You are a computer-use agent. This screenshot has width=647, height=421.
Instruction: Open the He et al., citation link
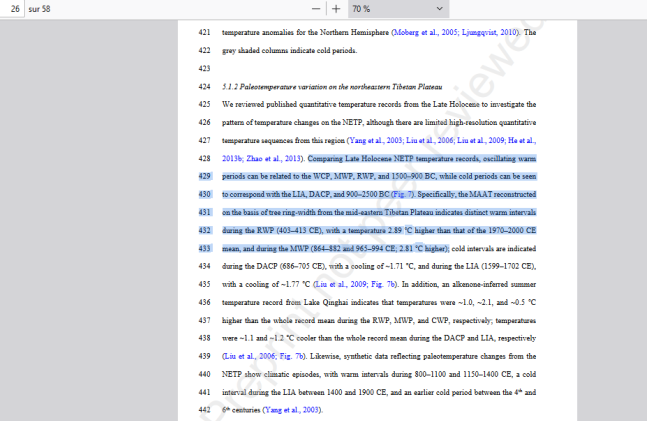pyautogui.click(x=522, y=140)
